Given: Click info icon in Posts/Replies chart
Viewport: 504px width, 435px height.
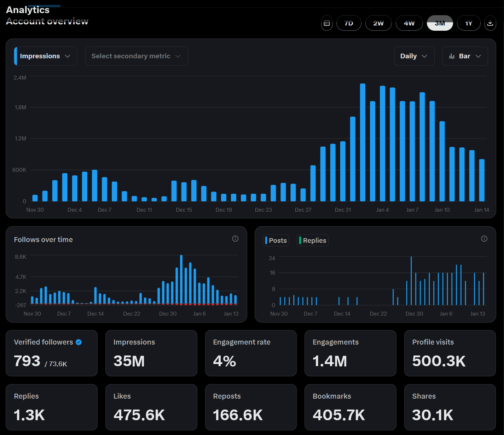Looking at the screenshot, I should point(484,239).
